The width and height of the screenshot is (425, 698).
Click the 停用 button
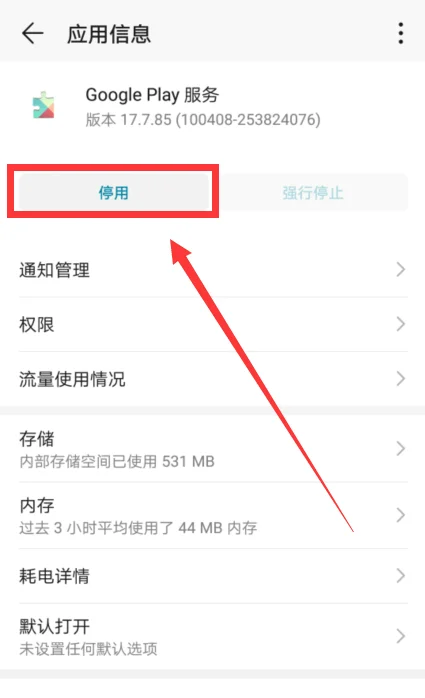(x=113, y=192)
